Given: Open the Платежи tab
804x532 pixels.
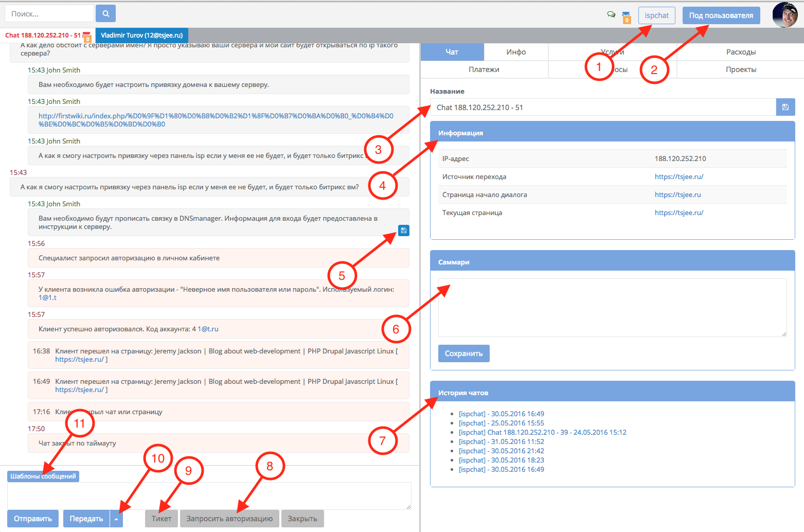Looking at the screenshot, I should (484, 69).
